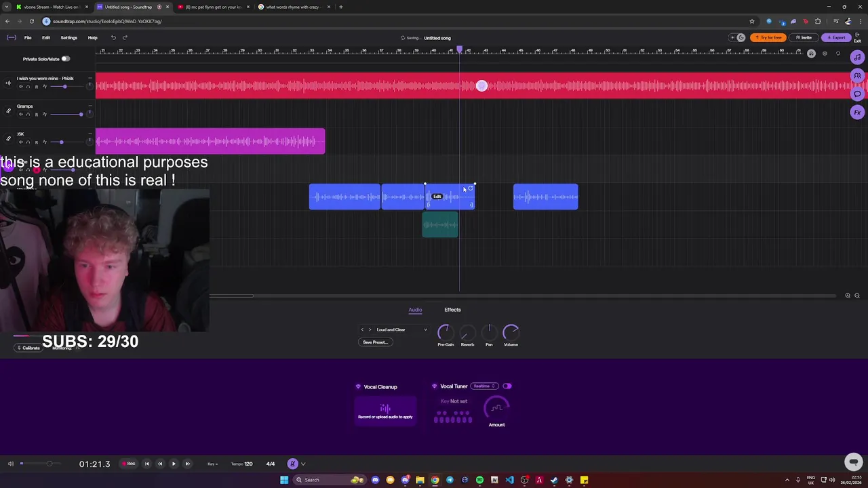Screen dimensions: 868x488
Task: Open the chat bubble panel
Action: tap(858, 94)
